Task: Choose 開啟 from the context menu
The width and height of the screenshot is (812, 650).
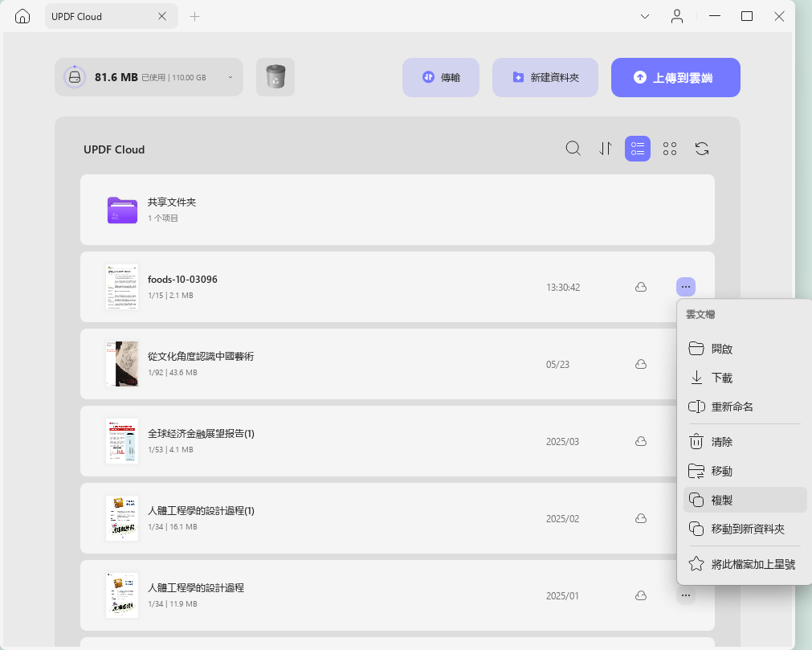Action: click(x=745, y=349)
